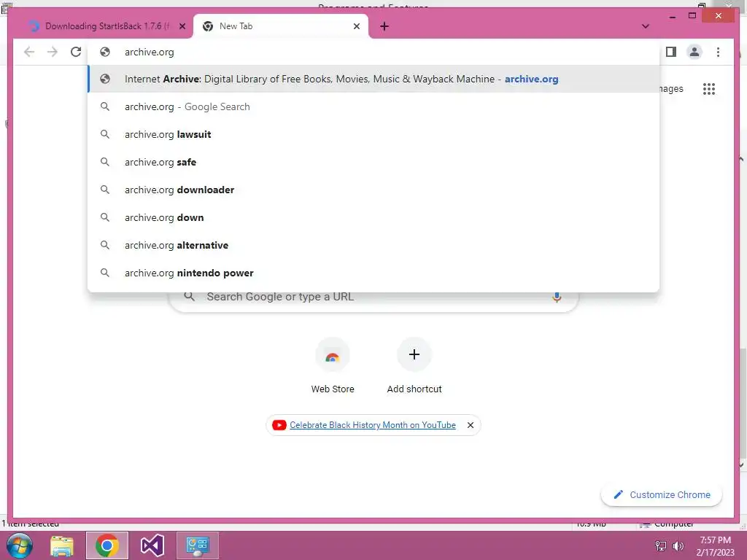Expand the tab search dropdown arrow
The width and height of the screenshot is (747, 560).
tap(646, 26)
